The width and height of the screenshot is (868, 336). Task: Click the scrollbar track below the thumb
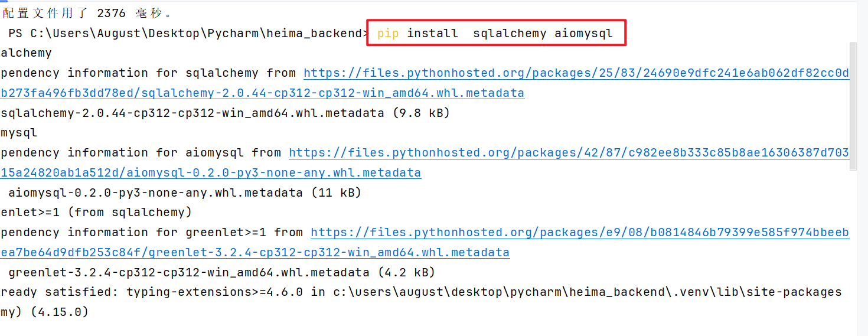click(853, 248)
